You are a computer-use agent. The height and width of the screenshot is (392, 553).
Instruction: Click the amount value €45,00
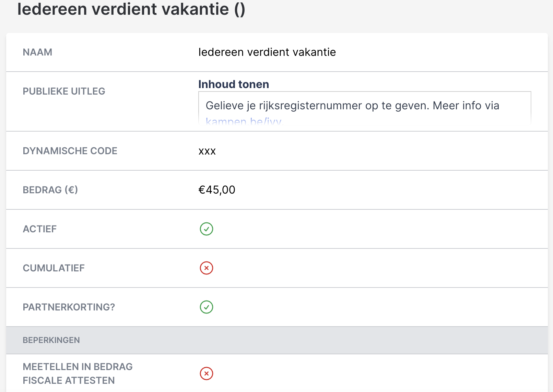pos(217,190)
